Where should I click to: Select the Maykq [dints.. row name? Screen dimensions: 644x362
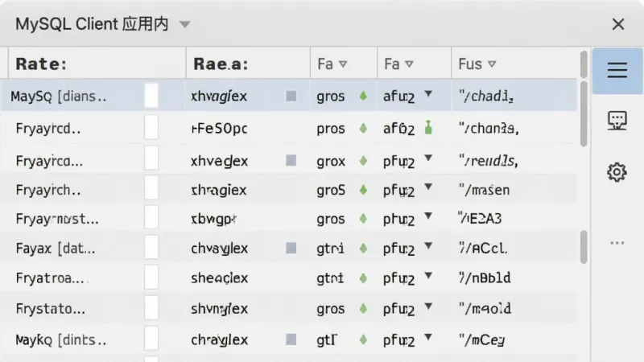pyautogui.click(x=61, y=339)
